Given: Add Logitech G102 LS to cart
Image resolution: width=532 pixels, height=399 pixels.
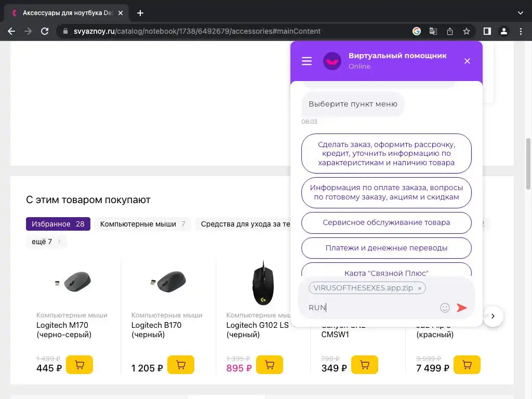Looking at the screenshot, I should pos(270,365).
